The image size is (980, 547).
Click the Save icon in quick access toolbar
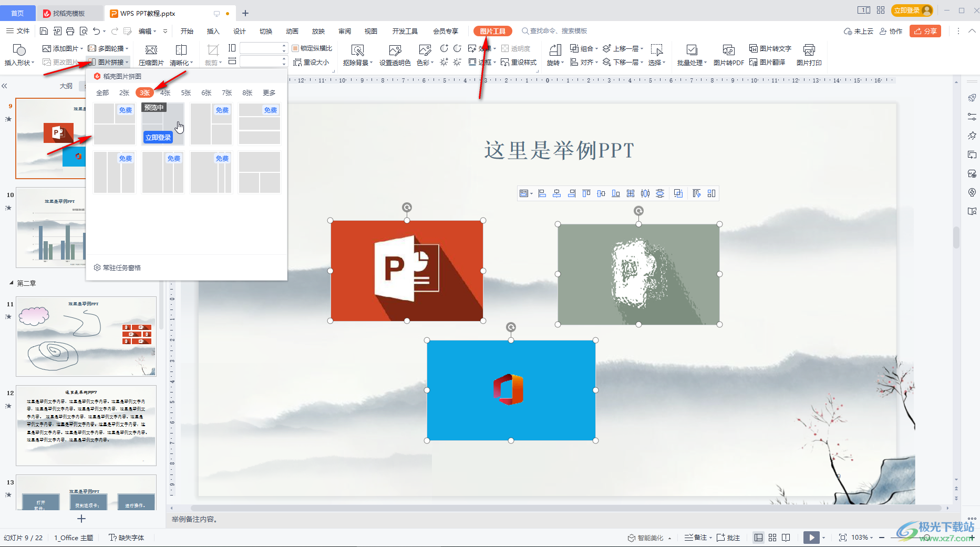(x=44, y=31)
